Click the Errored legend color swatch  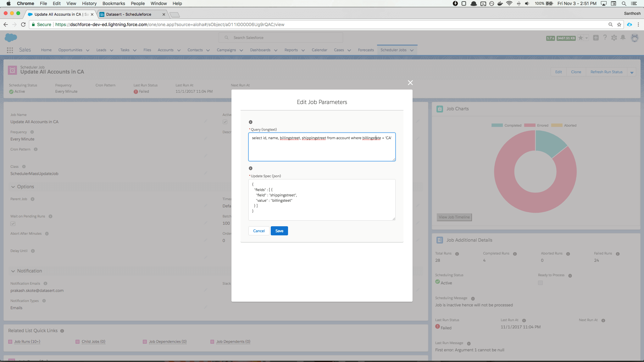pyautogui.click(x=530, y=125)
